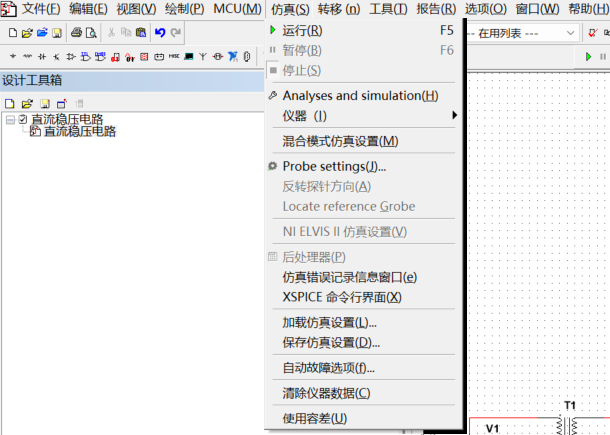Open Probe settings(J)...
The height and width of the screenshot is (435, 610).
point(363,166)
